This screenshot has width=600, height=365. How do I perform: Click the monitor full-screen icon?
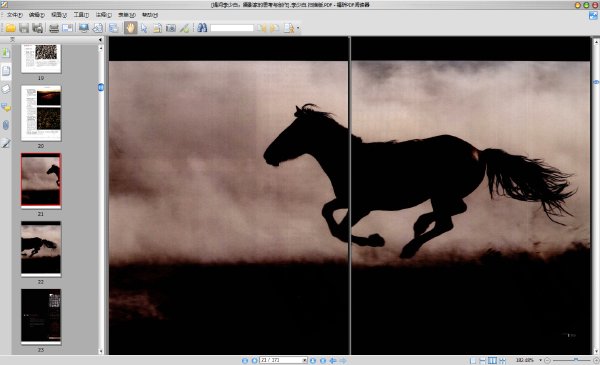coord(84,28)
